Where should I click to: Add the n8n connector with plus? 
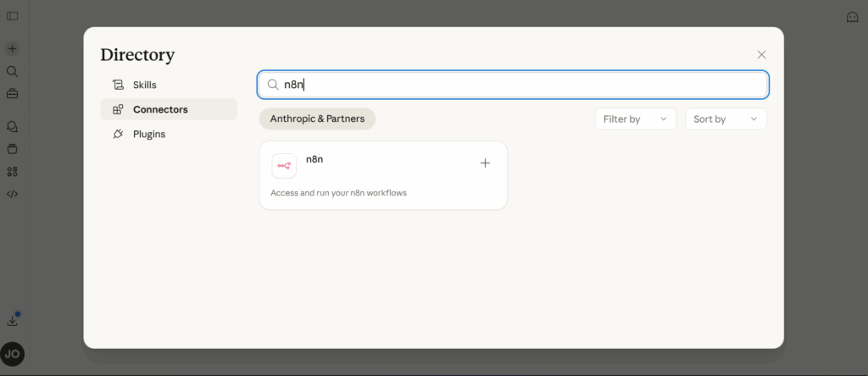(485, 163)
